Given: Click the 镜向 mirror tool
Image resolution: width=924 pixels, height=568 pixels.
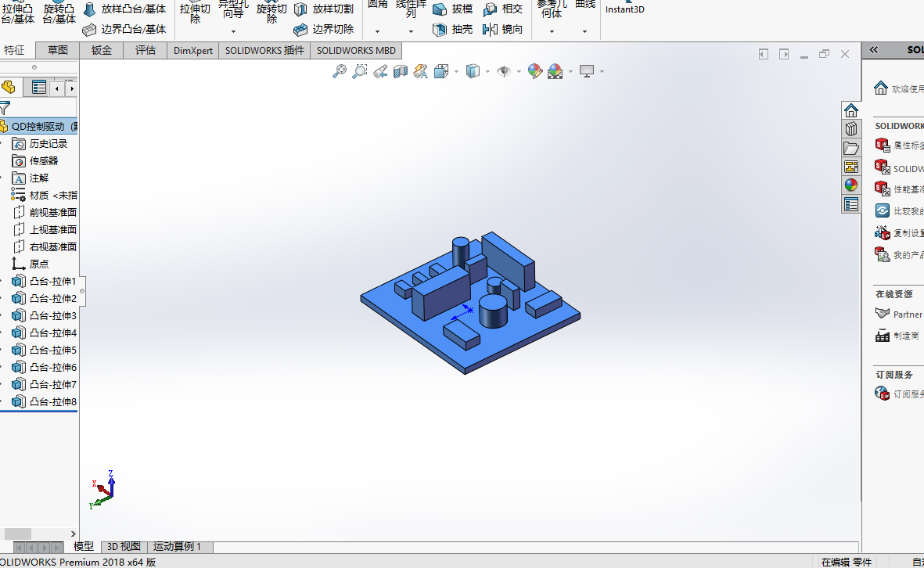Looking at the screenshot, I should (502, 30).
